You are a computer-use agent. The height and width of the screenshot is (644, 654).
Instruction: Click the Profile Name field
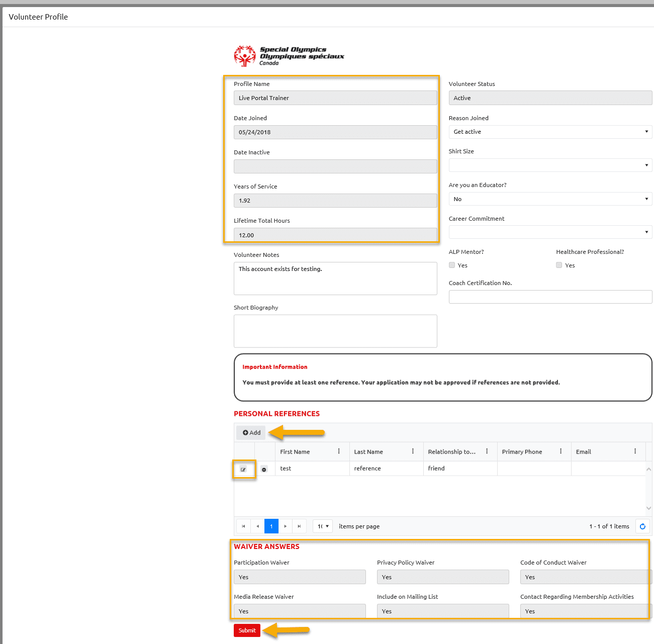[335, 98]
